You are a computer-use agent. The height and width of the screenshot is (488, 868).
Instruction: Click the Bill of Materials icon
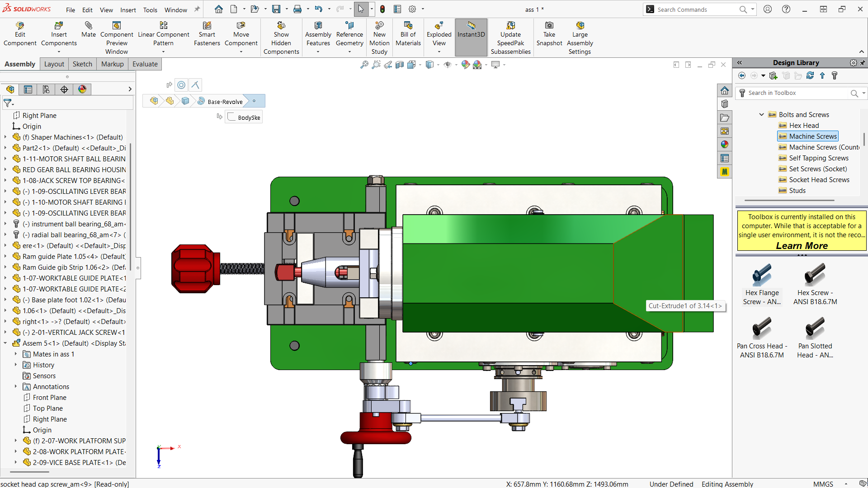click(408, 25)
